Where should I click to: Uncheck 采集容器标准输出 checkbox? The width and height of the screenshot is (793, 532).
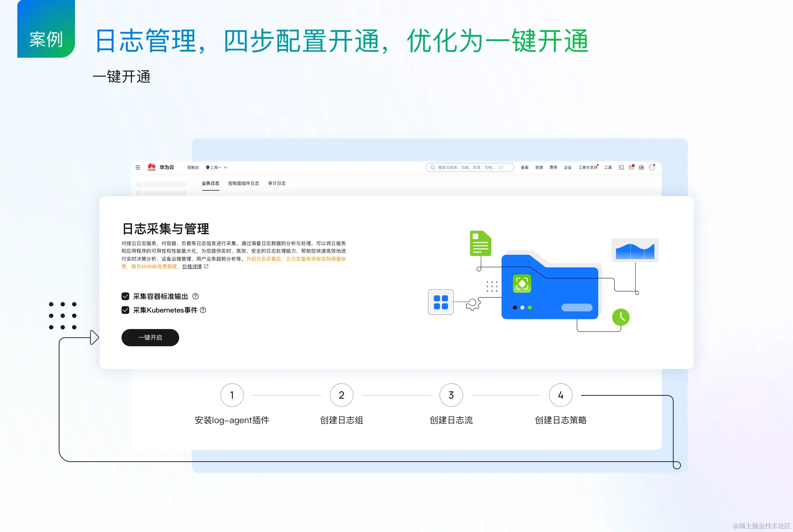[x=125, y=296]
